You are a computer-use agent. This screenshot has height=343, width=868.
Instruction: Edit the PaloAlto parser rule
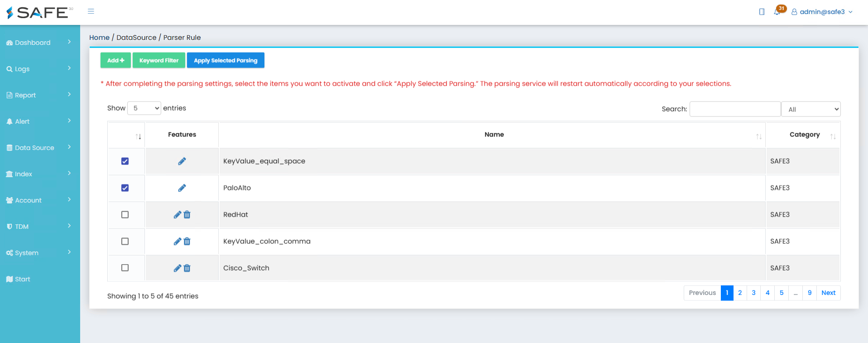point(182,188)
